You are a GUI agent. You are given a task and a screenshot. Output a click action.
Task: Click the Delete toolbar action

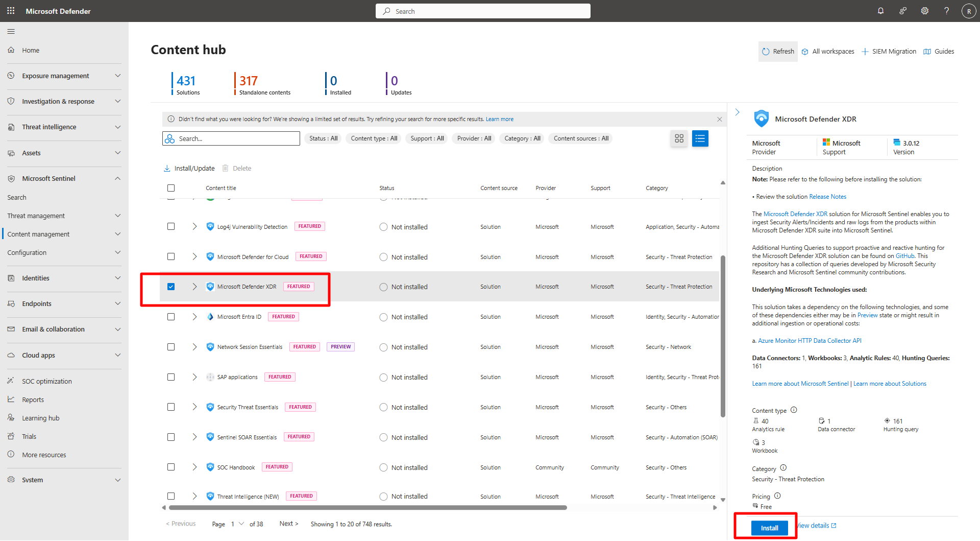(x=237, y=168)
